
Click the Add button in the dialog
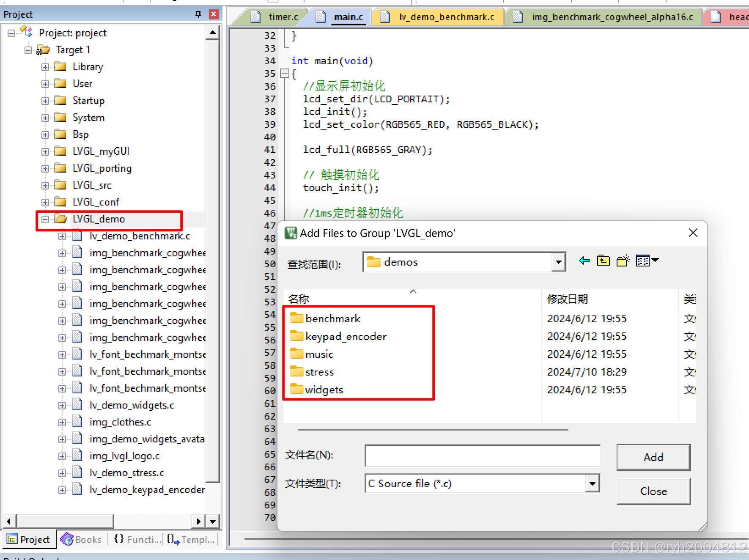tap(653, 457)
